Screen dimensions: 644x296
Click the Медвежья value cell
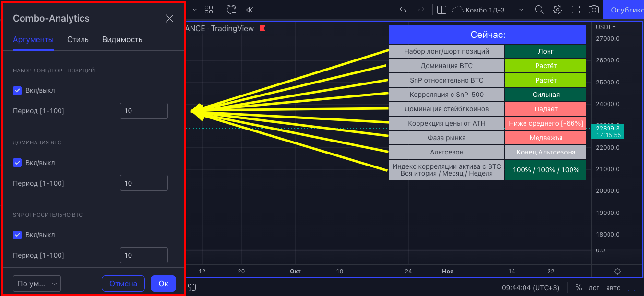click(546, 138)
